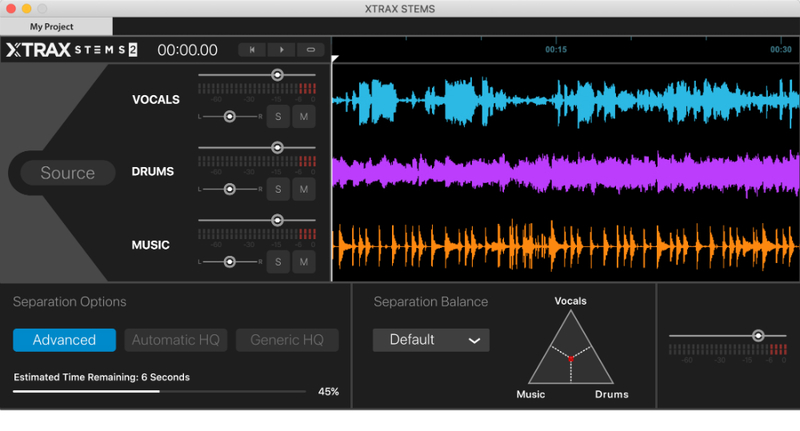Viewport: 800px width, 431px height.
Task: Solo the Drums track
Action: pyautogui.click(x=277, y=188)
